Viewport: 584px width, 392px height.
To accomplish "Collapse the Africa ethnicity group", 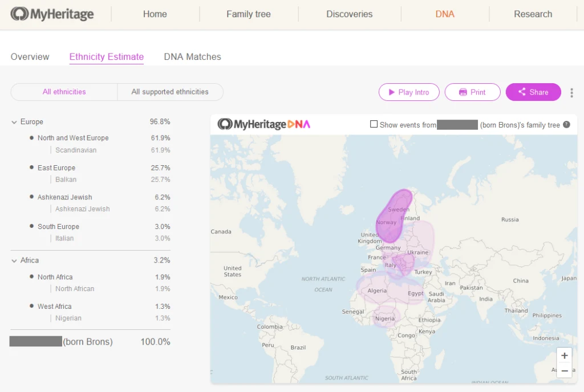I will (14, 261).
